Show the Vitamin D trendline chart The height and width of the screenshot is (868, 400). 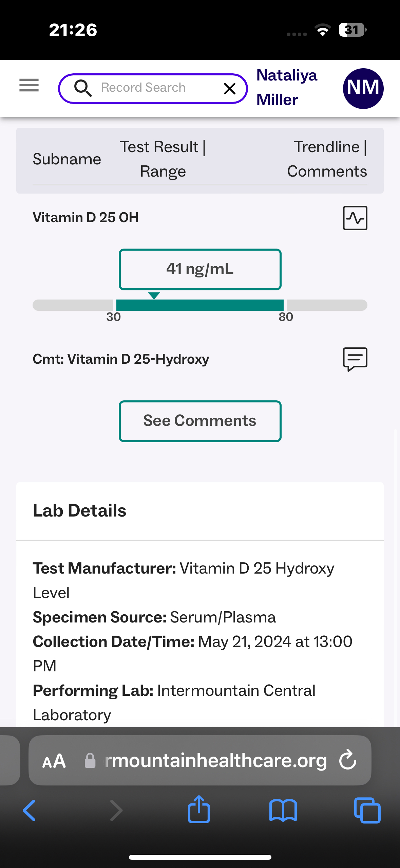click(x=355, y=218)
